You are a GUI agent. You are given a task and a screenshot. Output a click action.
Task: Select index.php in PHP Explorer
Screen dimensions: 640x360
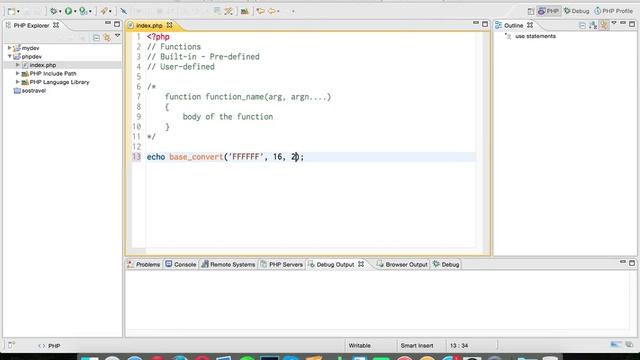tap(42, 65)
